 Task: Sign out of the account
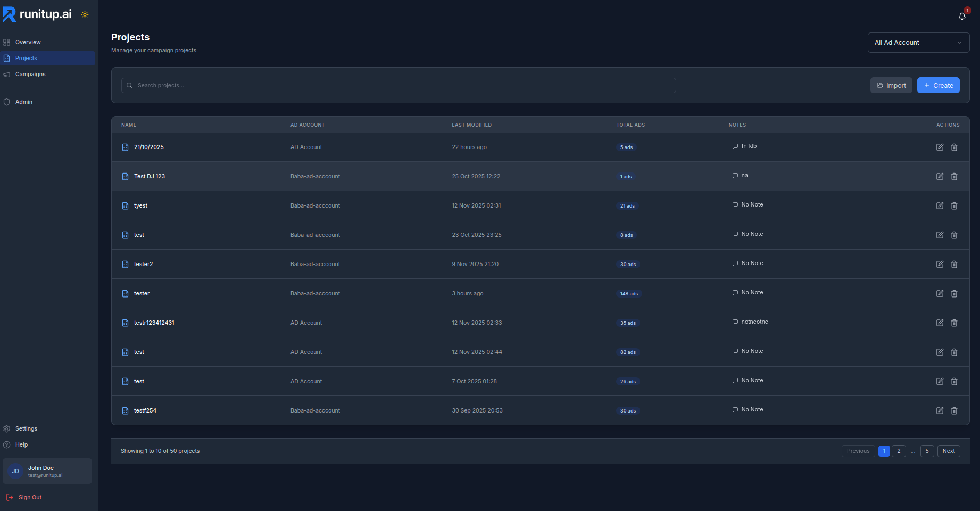point(30,498)
